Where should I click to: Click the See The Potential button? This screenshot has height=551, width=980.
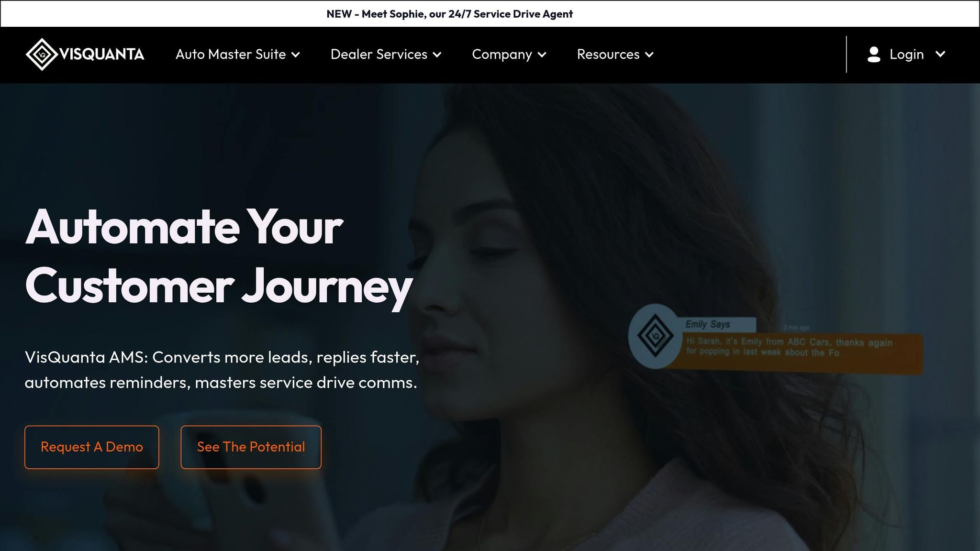tap(251, 447)
